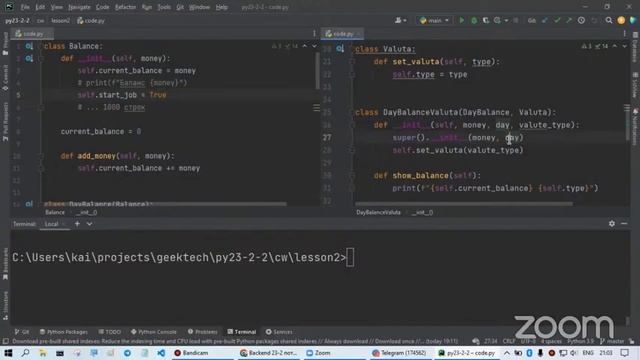Click the master Git branch widget
Image resolution: width=640 pixels, height=360 pixels.
(x=612, y=341)
